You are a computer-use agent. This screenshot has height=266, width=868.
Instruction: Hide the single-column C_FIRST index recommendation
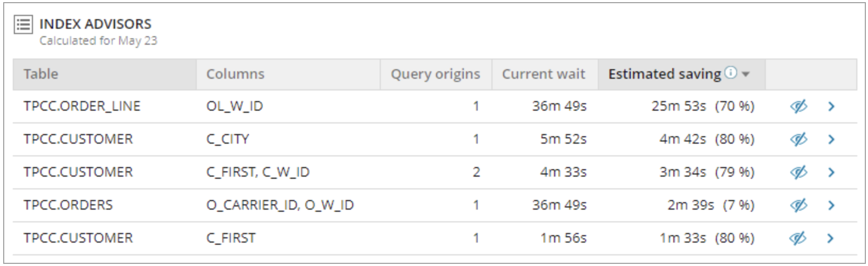798,238
